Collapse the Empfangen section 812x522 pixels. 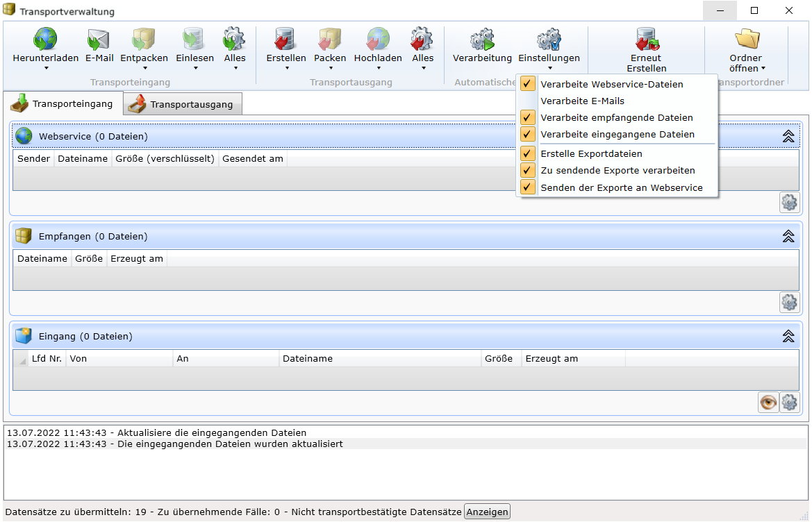coord(788,237)
